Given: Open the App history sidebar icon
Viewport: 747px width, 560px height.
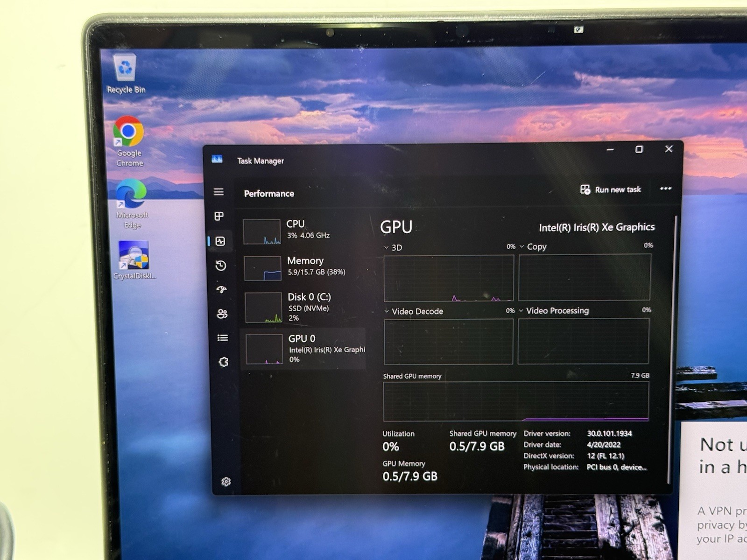Looking at the screenshot, I should click(x=221, y=266).
